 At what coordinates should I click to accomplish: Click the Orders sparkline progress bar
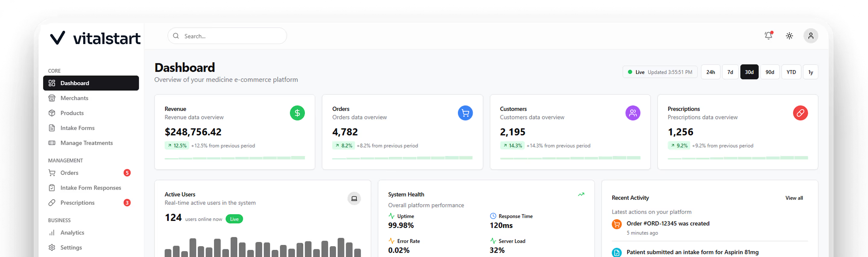[x=402, y=158]
